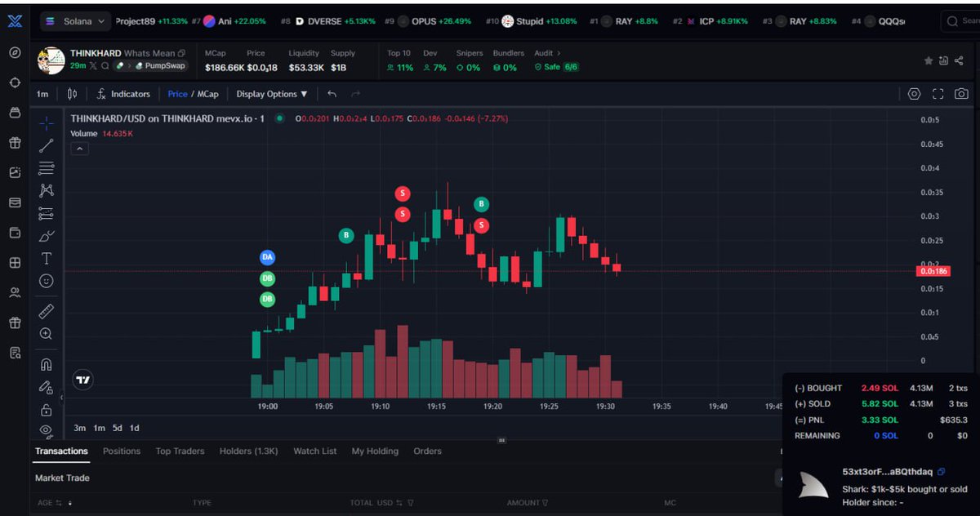Select the ruler measure tool
The image size is (980, 516).
[47, 311]
